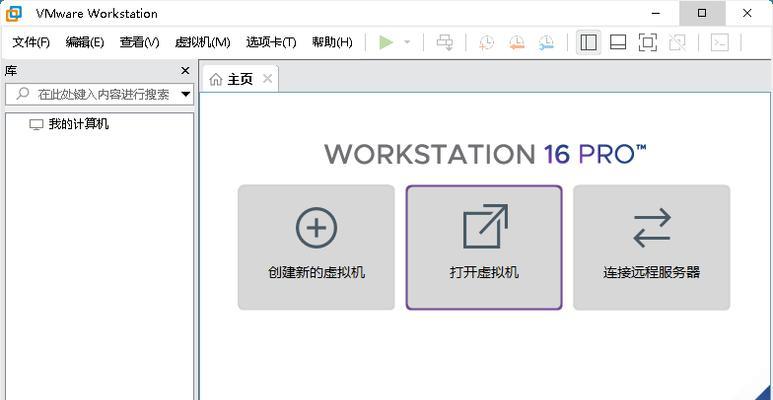
Task: Open the 帮助(H) menu
Action: click(332, 42)
